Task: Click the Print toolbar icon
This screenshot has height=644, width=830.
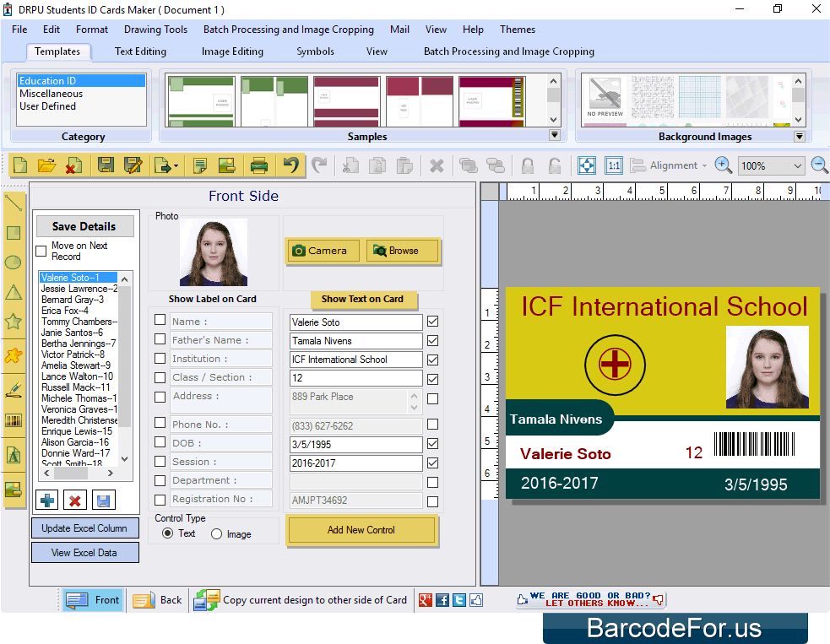Action: pyautogui.click(x=258, y=165)
